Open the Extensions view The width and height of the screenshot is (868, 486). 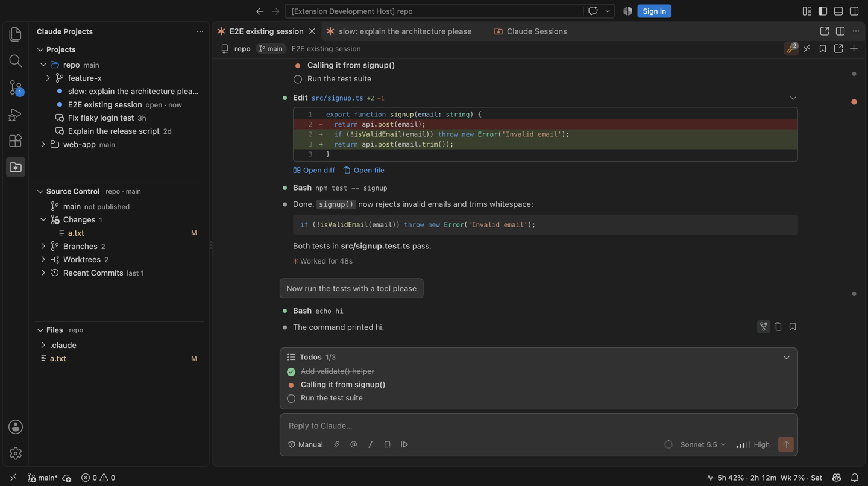(16, 140)
